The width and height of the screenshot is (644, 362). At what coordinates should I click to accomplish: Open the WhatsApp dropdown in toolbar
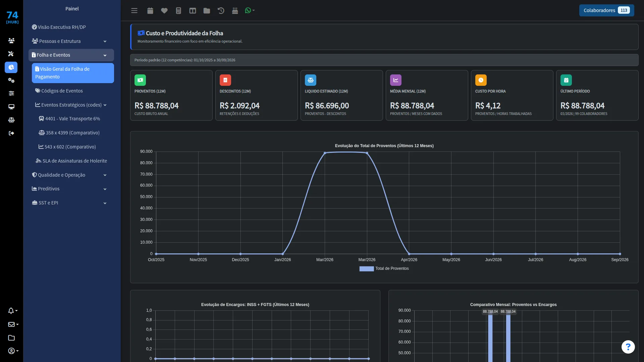(250, 10)
